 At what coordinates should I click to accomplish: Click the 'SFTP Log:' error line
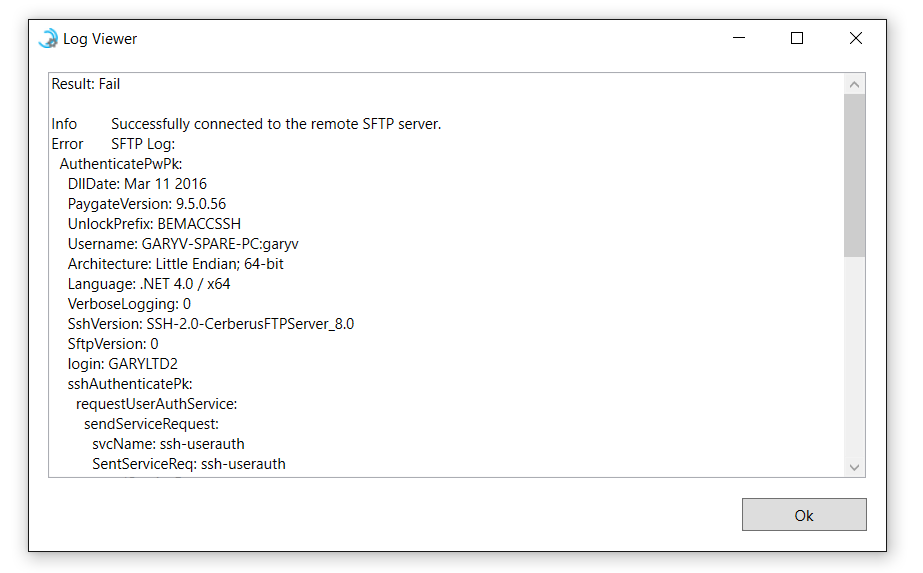pos(113,144)
